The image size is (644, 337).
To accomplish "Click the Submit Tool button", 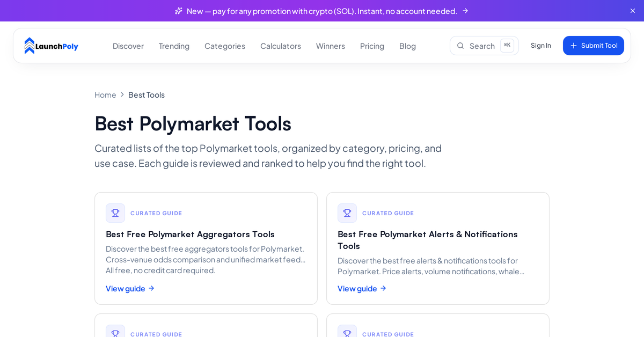I will tap(594, 46).
